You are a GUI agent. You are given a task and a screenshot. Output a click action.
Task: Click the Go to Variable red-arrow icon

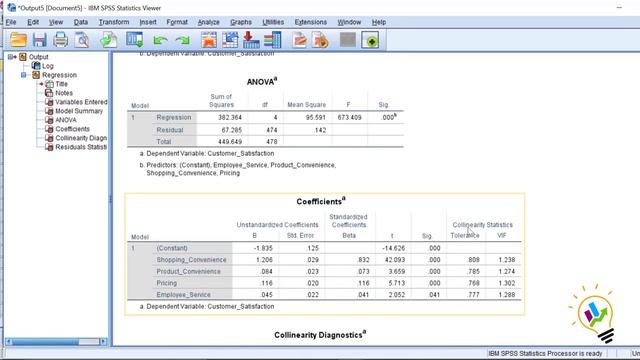251,40
